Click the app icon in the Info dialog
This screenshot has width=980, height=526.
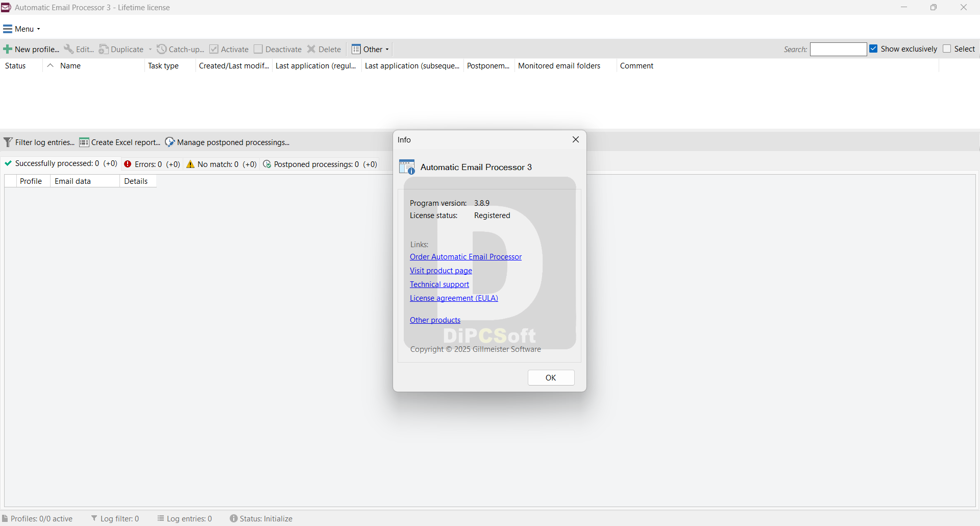[x=407, y=167]
